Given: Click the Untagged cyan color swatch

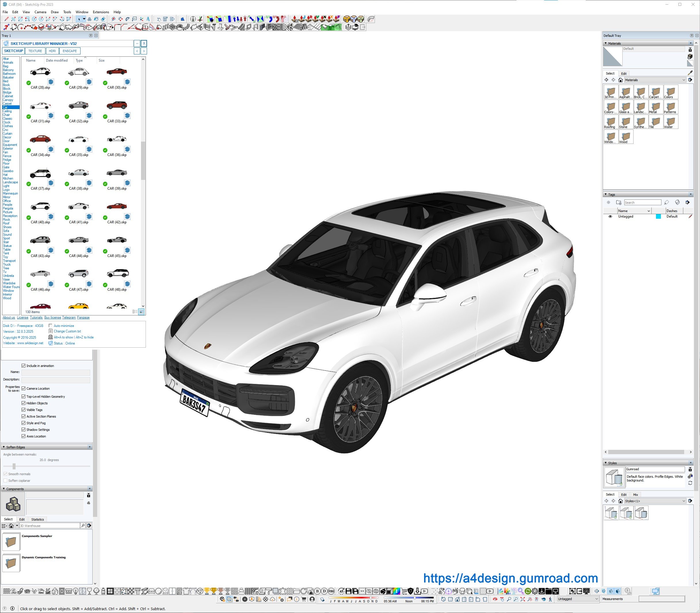Looking at the screenshot, I should click(x=658, y=216).
